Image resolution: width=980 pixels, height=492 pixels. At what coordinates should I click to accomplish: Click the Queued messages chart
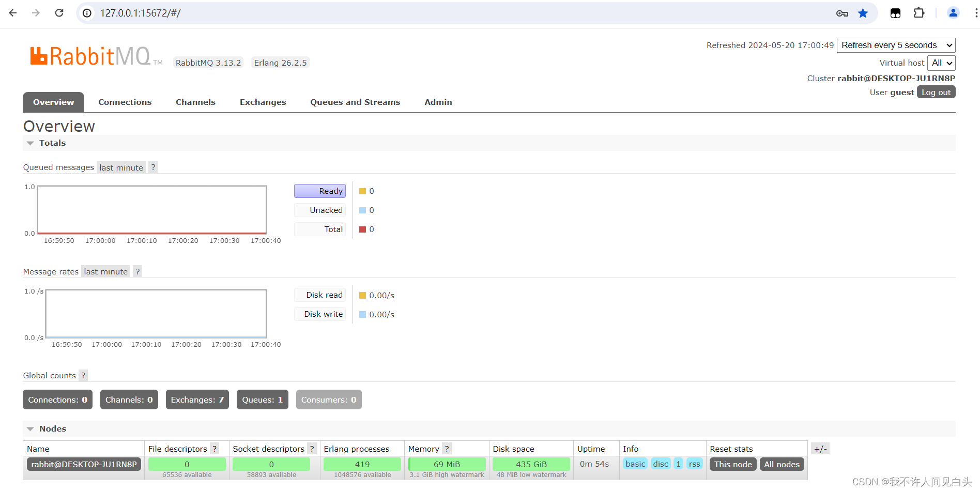click(x=152, y=210)
